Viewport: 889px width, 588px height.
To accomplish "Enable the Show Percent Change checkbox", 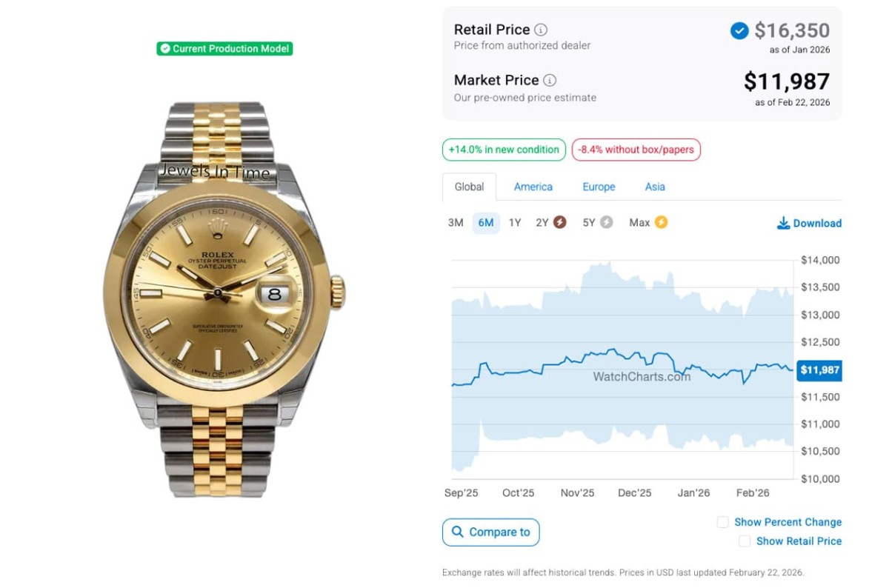I will tap(723, 522).
